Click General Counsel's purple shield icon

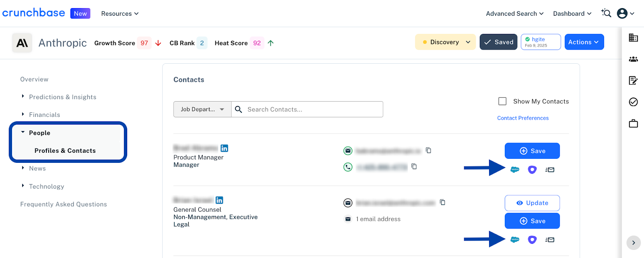[532, 239]
